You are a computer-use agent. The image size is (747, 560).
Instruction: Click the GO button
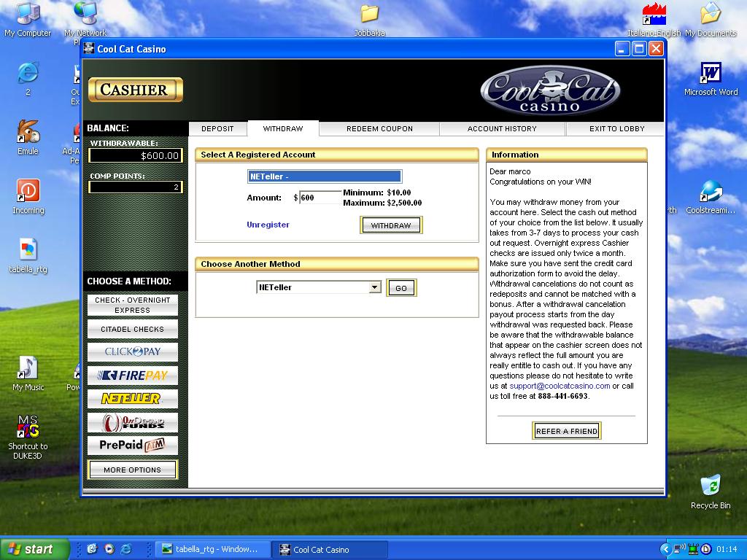[x=401, y=287]
